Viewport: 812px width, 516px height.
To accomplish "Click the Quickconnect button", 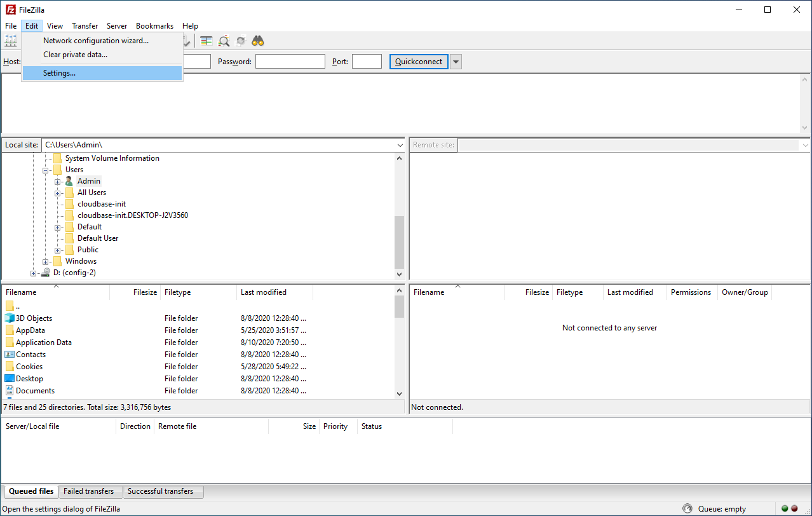I will pyautogui.click(x=419, y=62).
